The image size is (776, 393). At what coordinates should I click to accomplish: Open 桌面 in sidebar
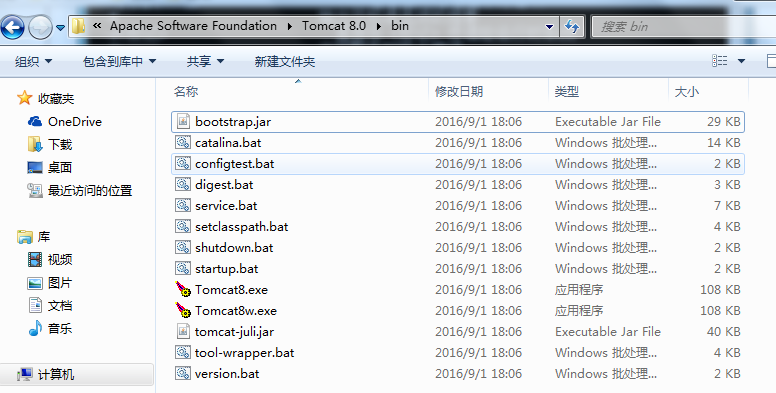(60, 167)
